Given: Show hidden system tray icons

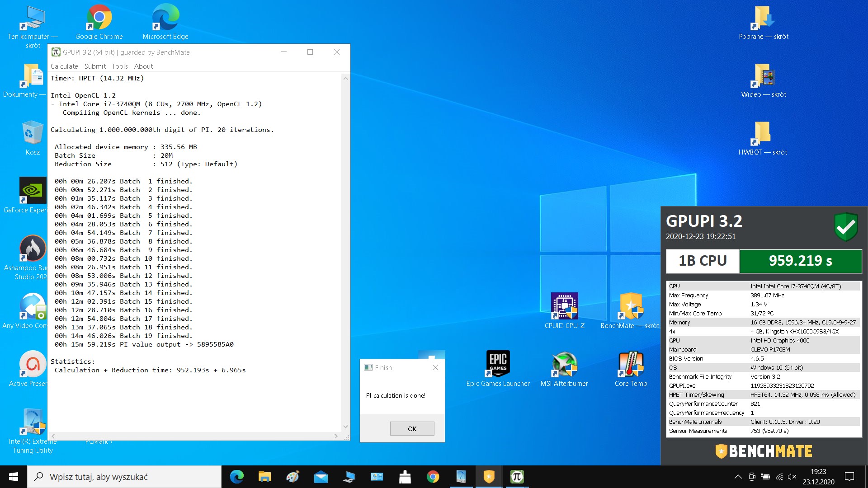Looking at the screenshot, I should [x=738, y=477].
